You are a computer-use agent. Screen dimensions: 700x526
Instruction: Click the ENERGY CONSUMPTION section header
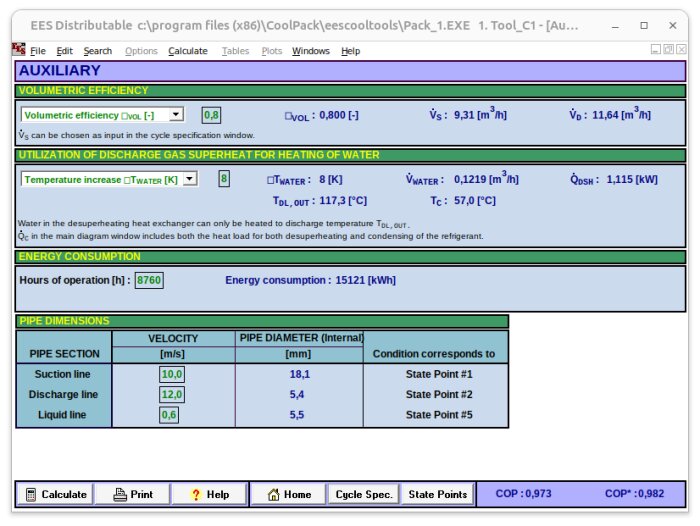pyautogui.click(x=350, y=257)
